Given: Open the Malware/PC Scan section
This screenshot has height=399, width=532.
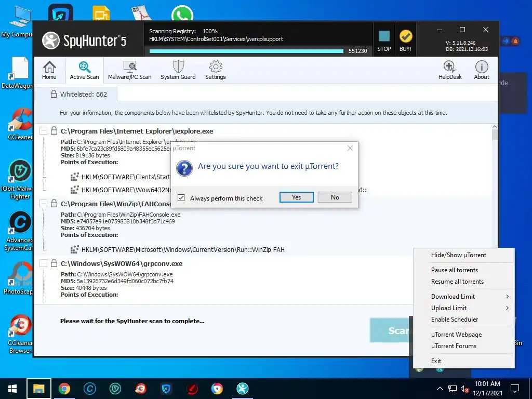Looking at the screenshot, I should (129, 70).
